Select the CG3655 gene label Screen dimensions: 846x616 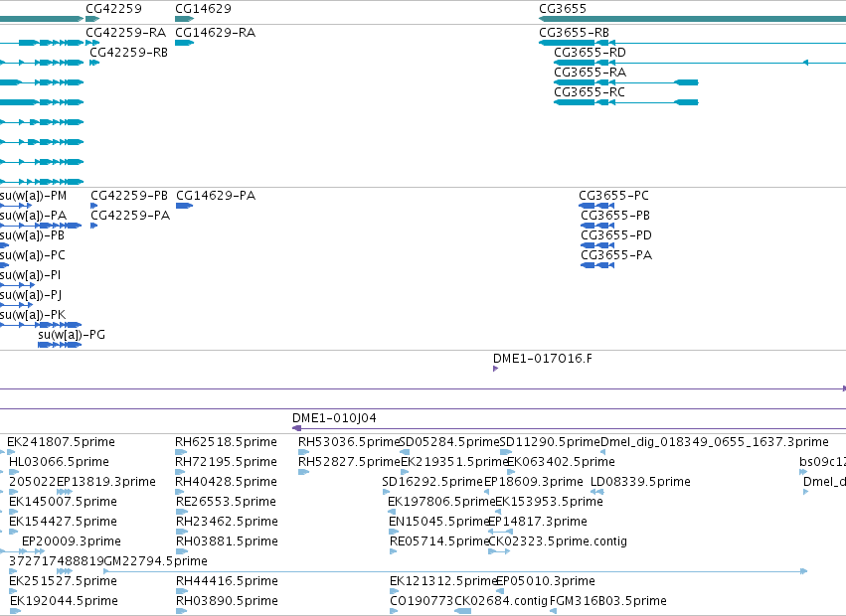coord(563,9)
